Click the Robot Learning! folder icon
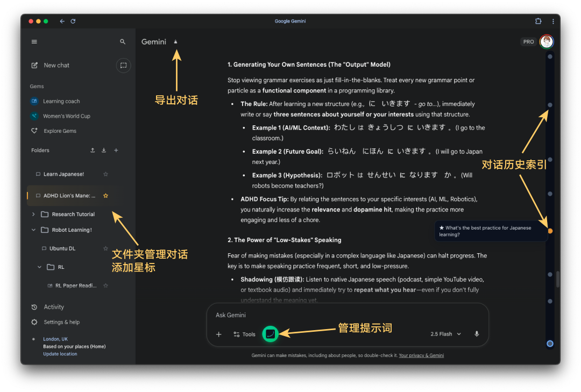This screenshot has height=392, width=581. (45, 230)
